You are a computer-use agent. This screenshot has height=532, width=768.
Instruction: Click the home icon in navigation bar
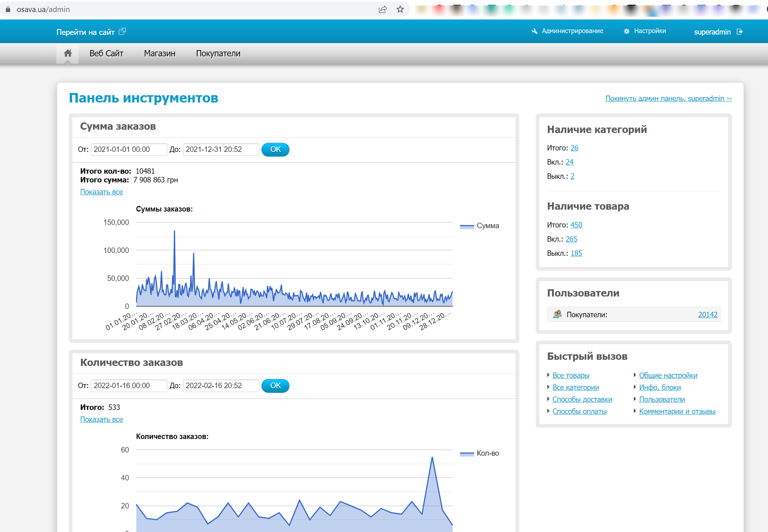click(68, 53)
